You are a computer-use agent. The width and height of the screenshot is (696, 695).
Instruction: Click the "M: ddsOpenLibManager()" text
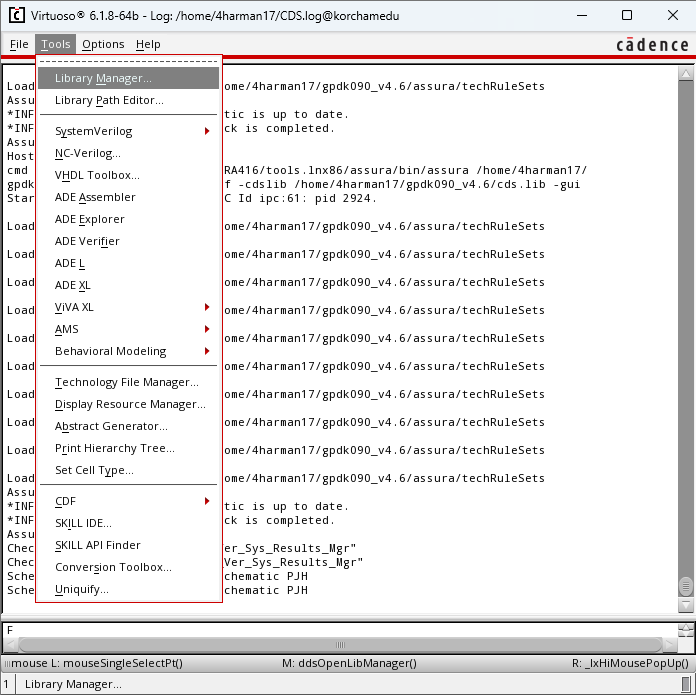coord(349,663)
